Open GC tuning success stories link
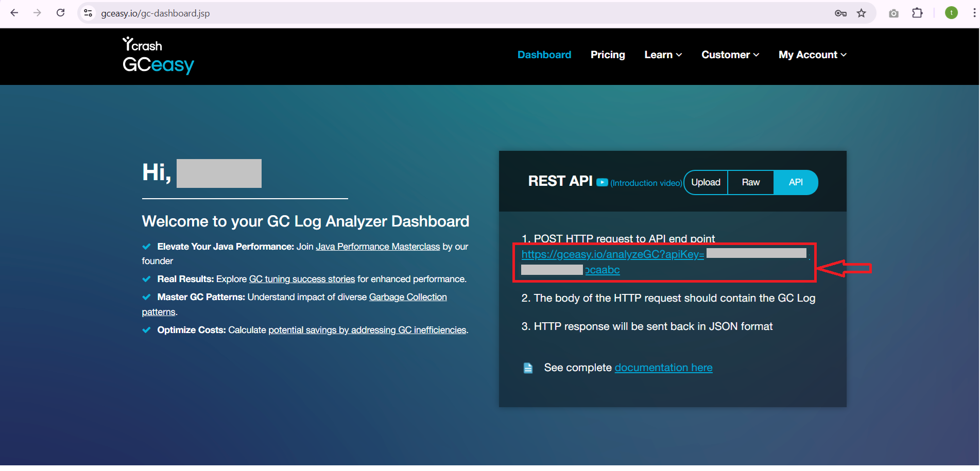 pos(302,279)
